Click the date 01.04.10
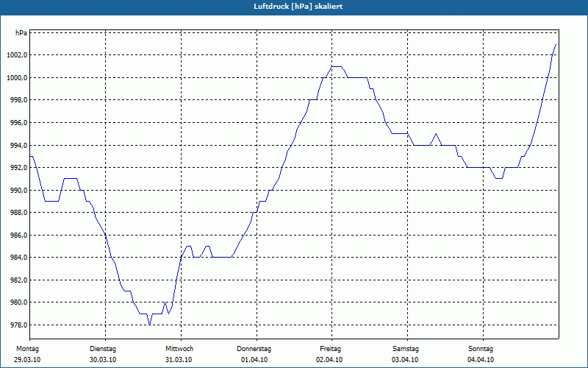The image size is (588, 368). (x=254, y=360)
